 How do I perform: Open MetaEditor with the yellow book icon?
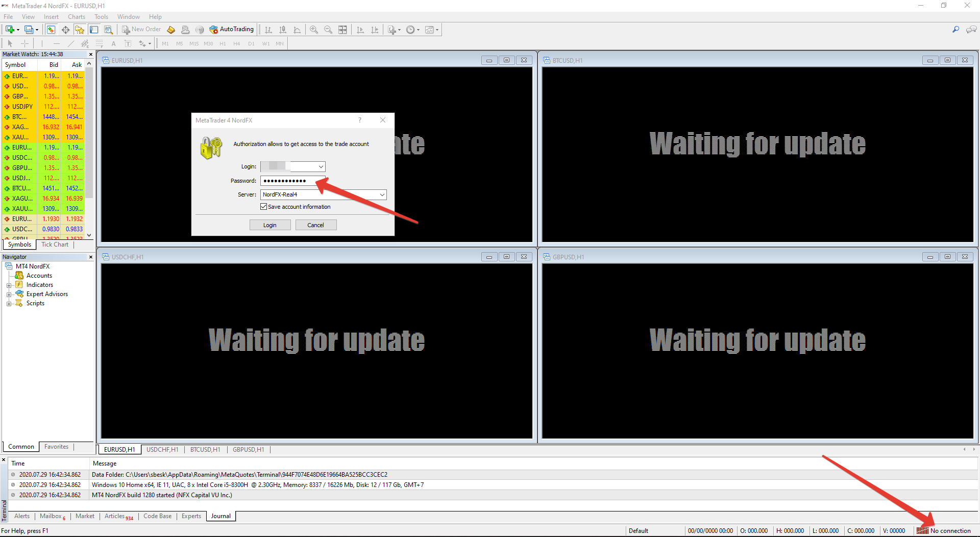point(171,30)
